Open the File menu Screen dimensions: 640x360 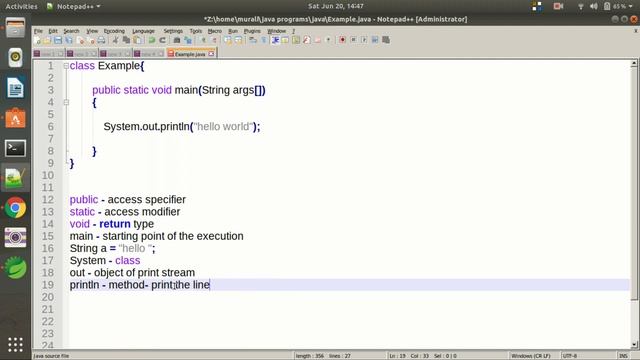pos(38,31)
